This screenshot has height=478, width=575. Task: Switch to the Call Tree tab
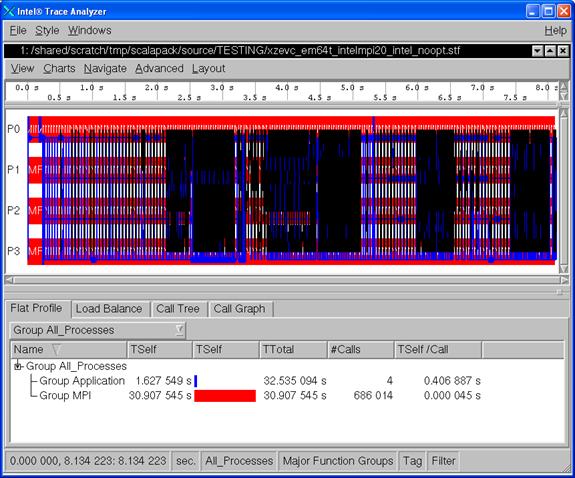pos(178,309)
